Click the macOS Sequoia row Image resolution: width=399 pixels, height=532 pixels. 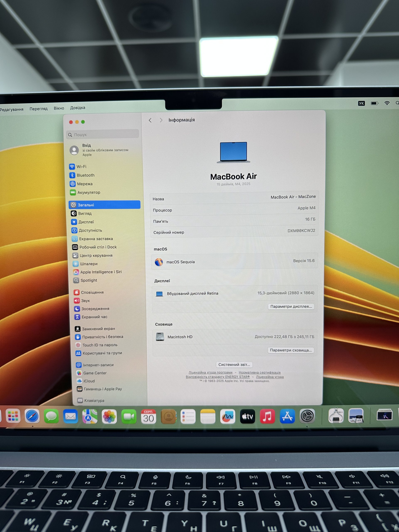click(234, 261)
